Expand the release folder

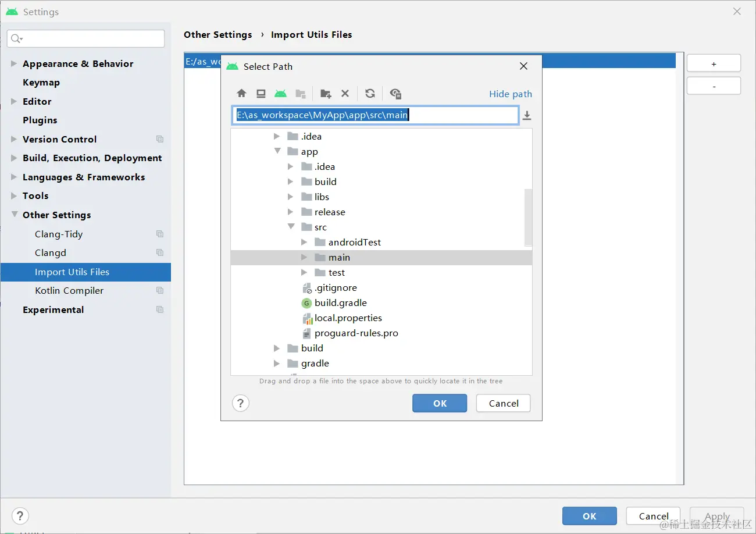[x=291, y=212]
